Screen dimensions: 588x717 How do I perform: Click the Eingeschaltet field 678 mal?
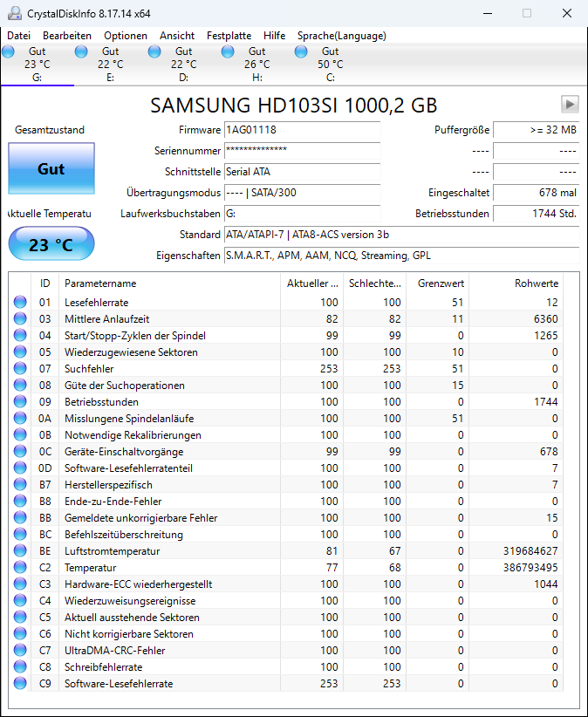pos(537,193)
